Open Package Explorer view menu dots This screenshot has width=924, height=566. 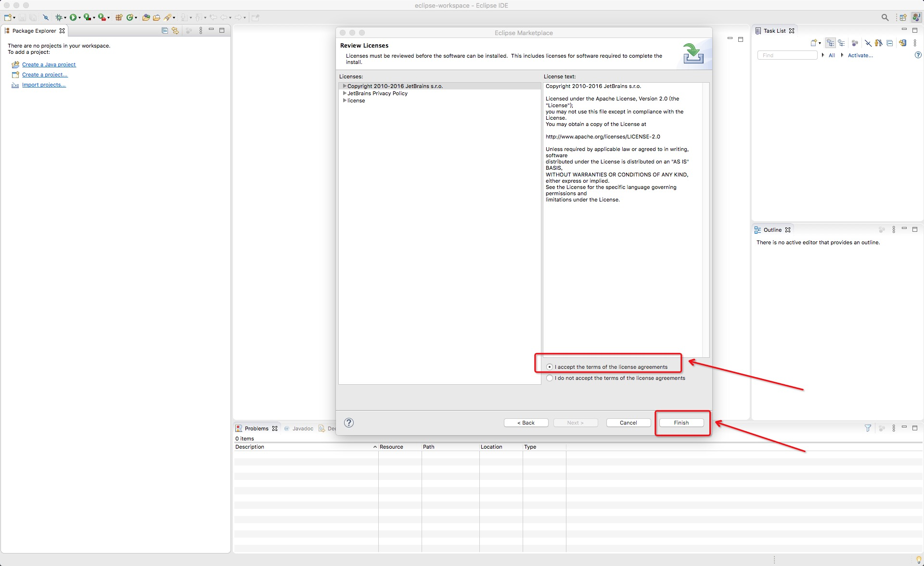point(201,30)
